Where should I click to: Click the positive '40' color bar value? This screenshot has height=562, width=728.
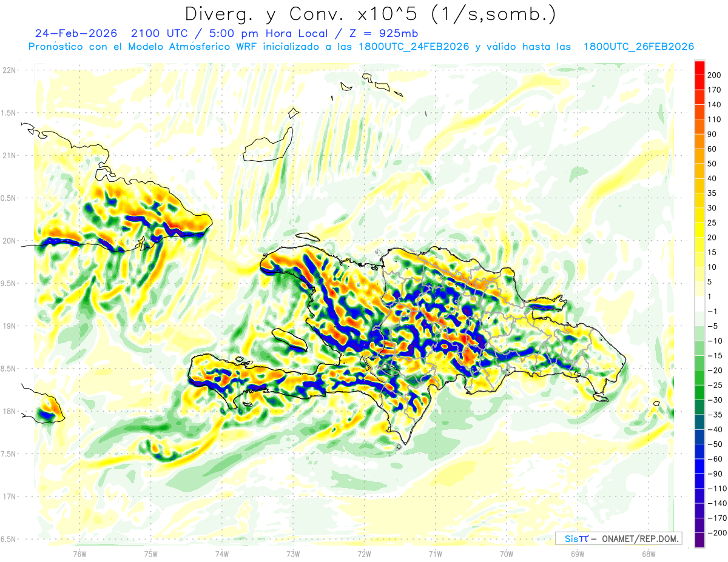click(712, 179)
